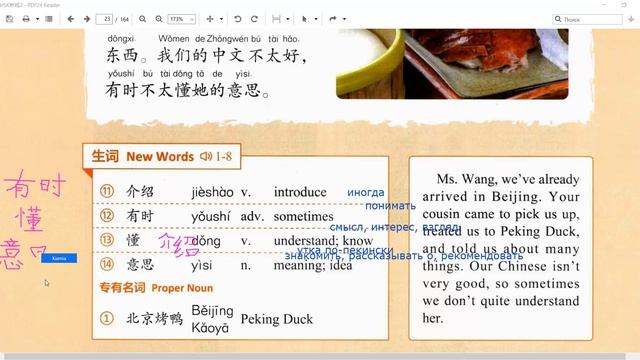
Task: Click the word 'sometimes' in row 12
Action: 304,216
